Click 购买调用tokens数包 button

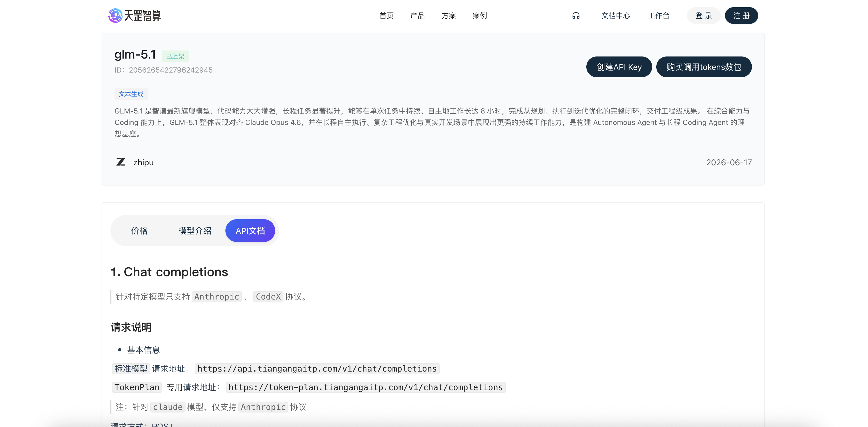tap(704, 67)
